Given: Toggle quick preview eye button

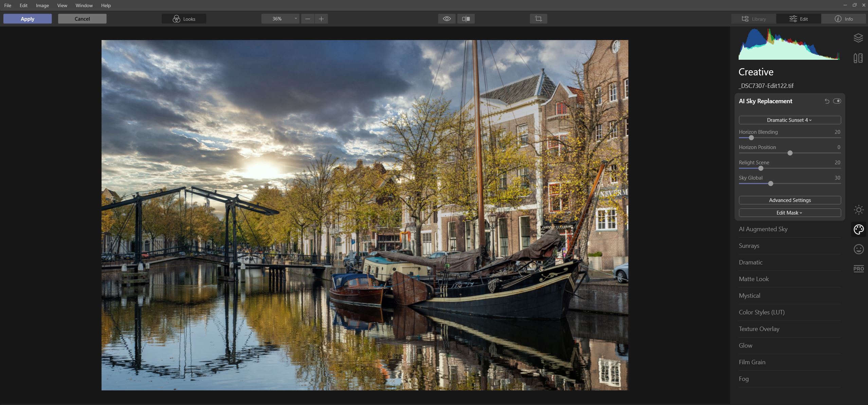Looking at the screenshot, I should click(447, 19).
